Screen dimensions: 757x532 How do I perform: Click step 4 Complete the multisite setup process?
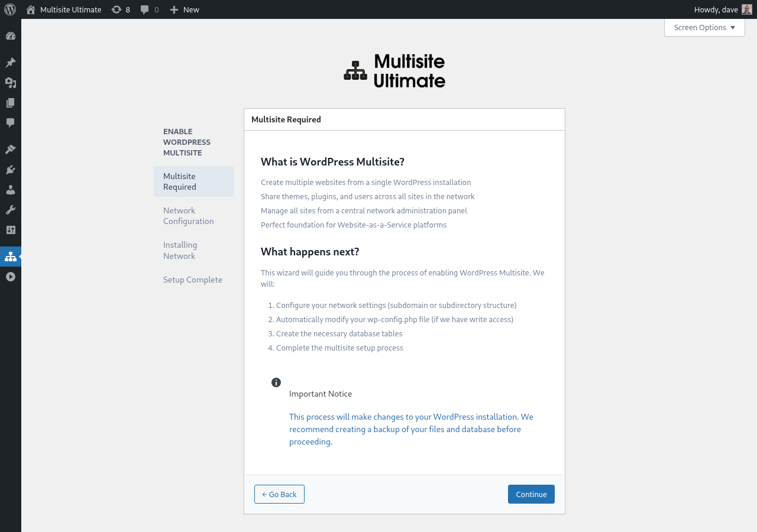339,348
